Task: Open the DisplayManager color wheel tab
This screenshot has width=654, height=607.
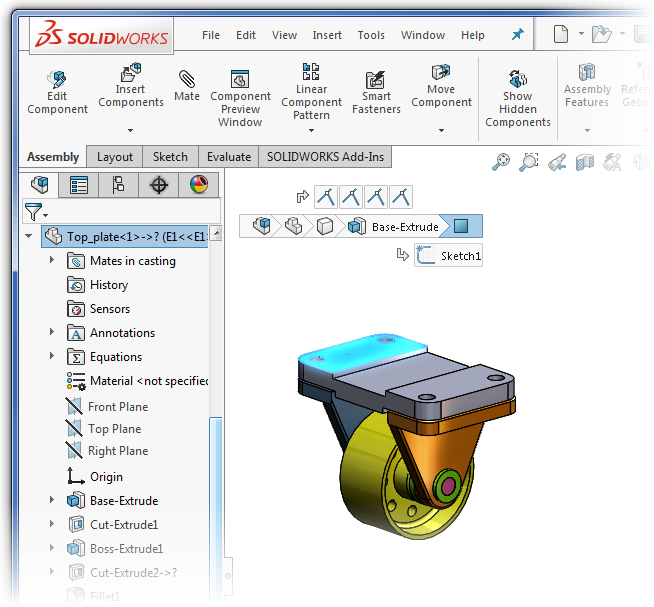Action: click(198, 185)
